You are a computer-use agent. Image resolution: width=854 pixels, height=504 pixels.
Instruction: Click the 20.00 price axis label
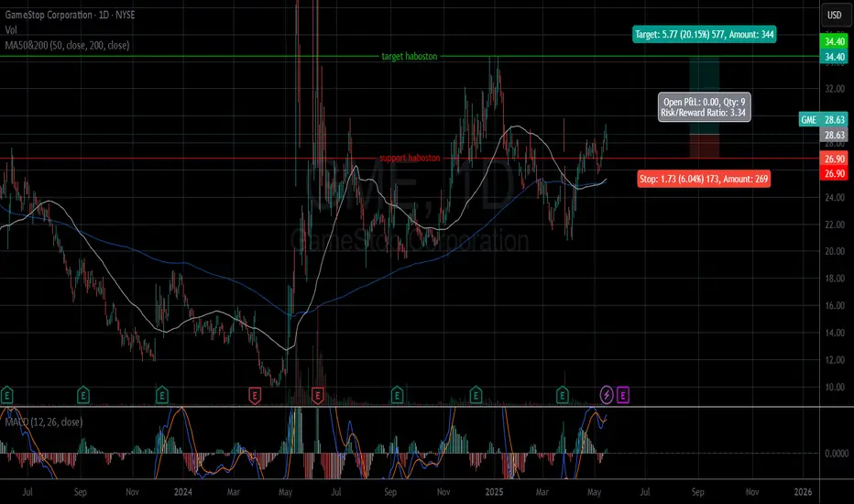tap(835, 251)
